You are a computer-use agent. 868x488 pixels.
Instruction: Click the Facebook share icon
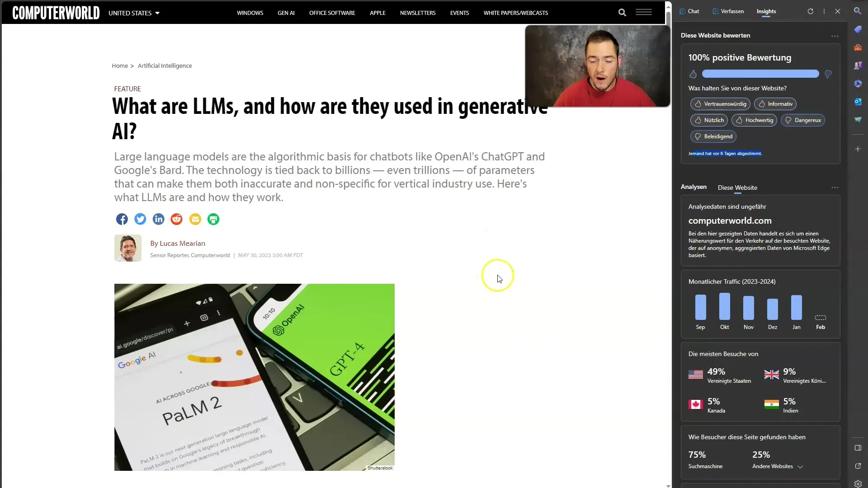point(122,219)
